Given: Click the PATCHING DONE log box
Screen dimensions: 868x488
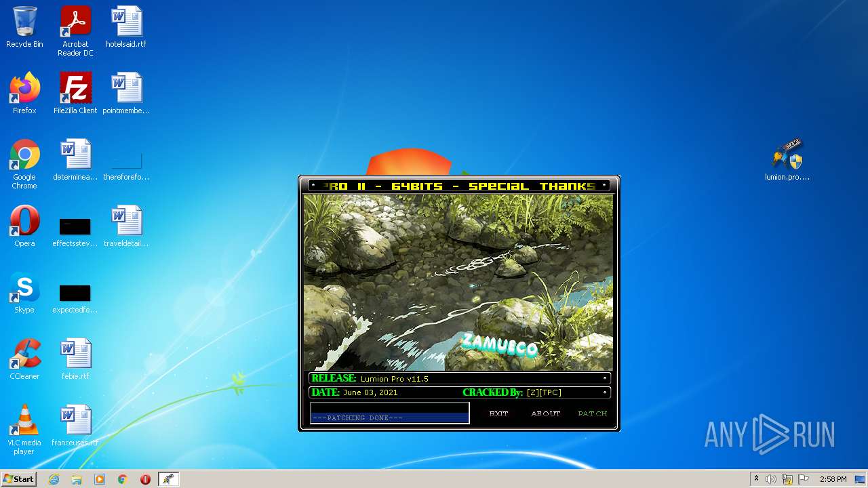Looking at the screenshot, I should coord(389,413).
